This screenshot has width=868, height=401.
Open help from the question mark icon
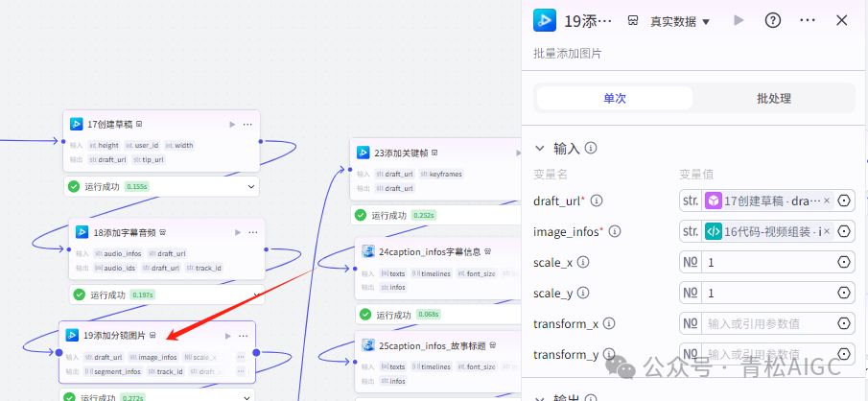[x=773, y=20]
